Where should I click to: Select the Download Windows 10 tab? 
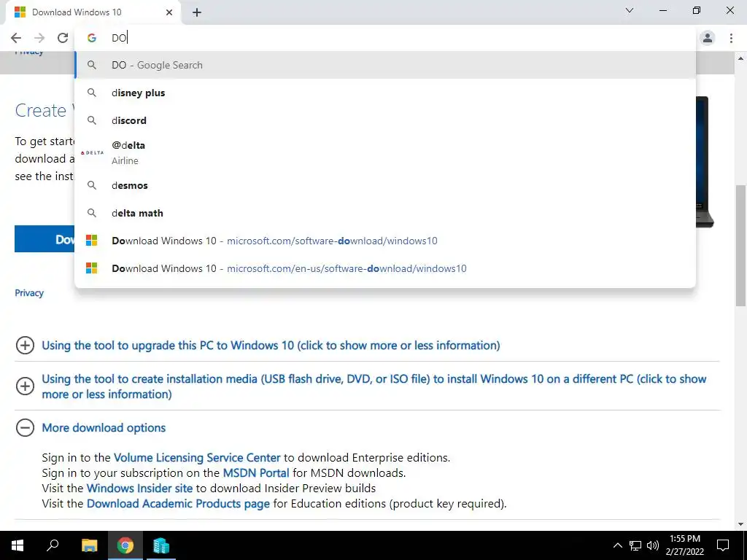pyautogui.click(x=93, y=12)
